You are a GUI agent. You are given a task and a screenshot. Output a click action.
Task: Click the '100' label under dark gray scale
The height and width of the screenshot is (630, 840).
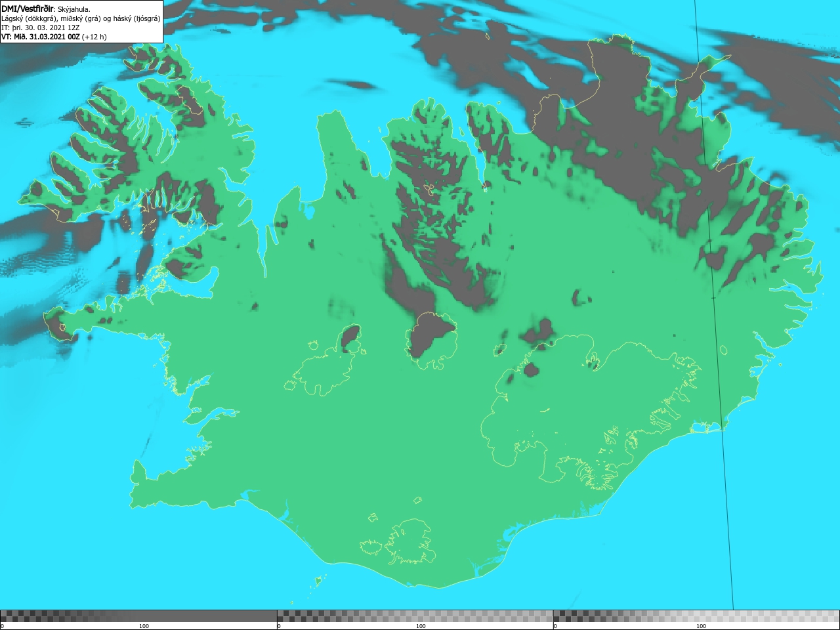(144, 626)
